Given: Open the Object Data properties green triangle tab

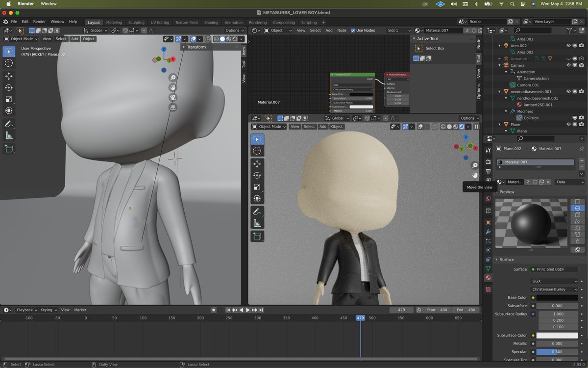Looking at the screenshot, I should pos(488,268).
